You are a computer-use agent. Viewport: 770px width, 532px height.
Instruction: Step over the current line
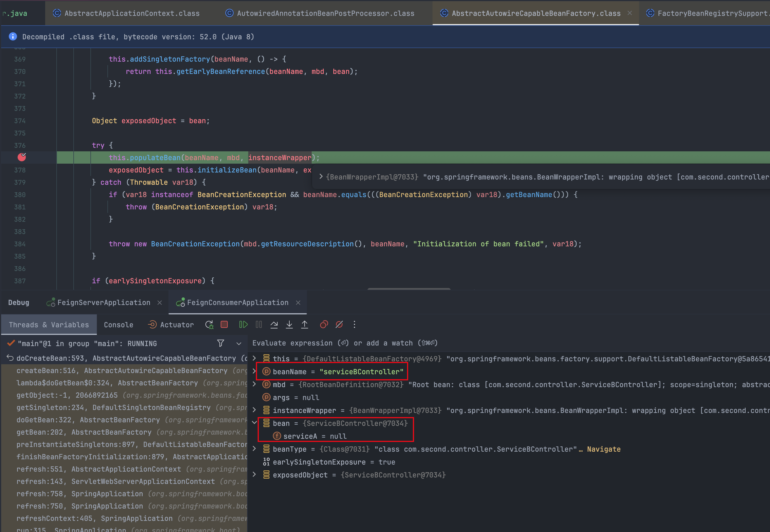[x=274, y=325]
